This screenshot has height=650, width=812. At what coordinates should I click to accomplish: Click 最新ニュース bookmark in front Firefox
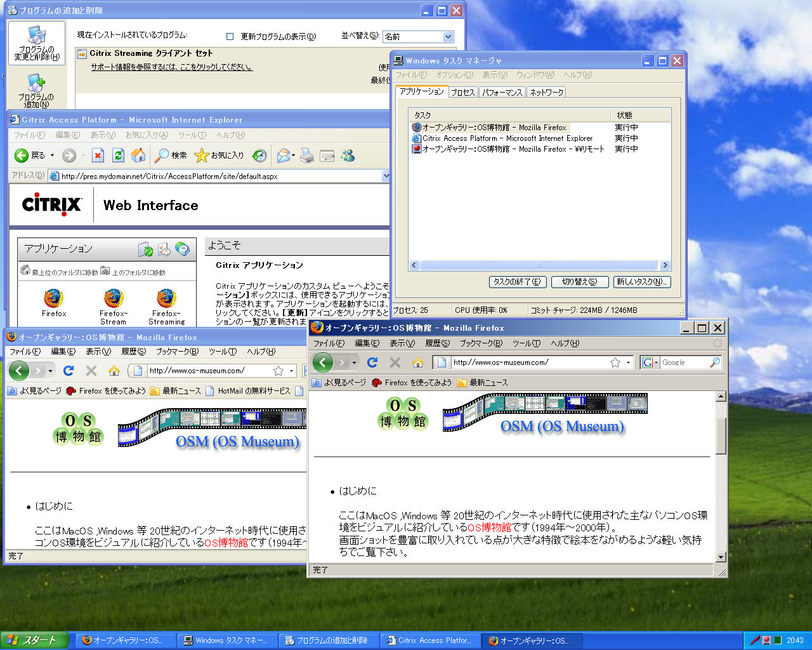482,383
